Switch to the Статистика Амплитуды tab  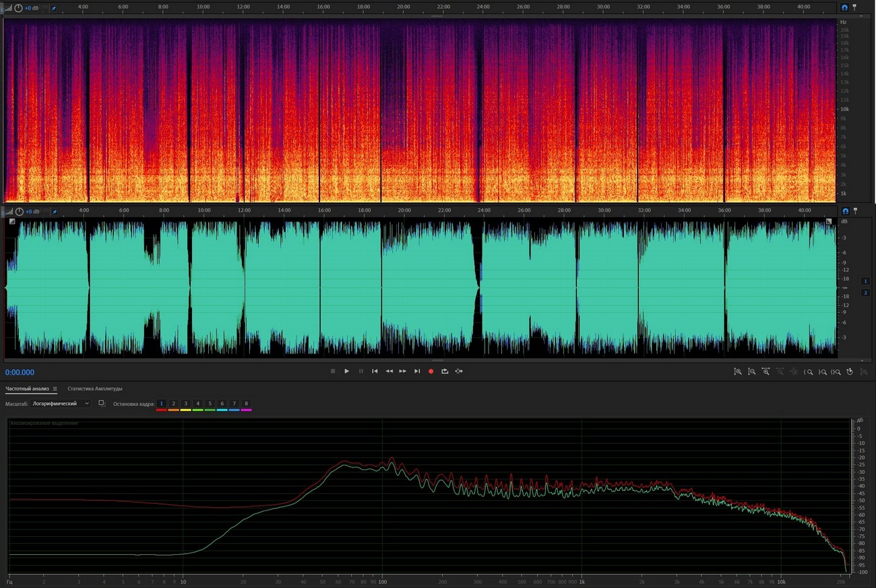[x=95, y=389]
